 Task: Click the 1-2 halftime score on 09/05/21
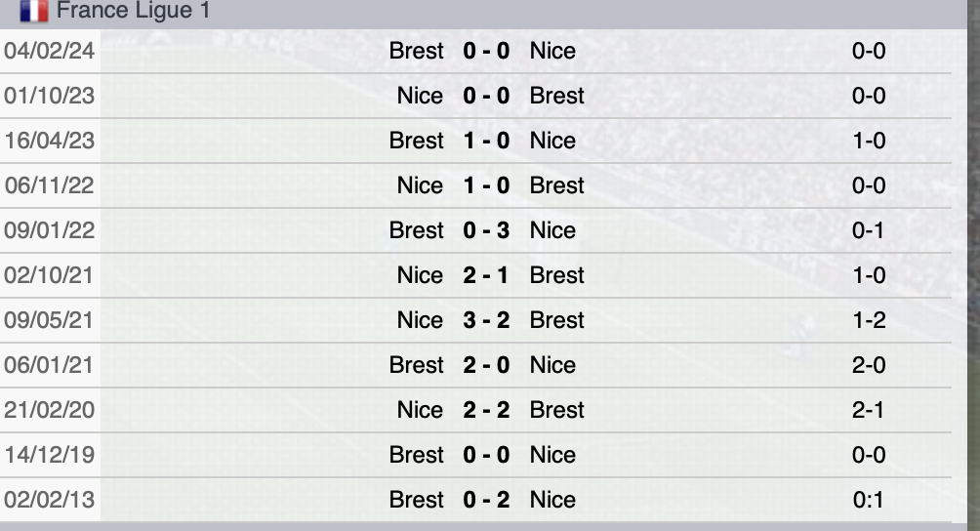869,320
